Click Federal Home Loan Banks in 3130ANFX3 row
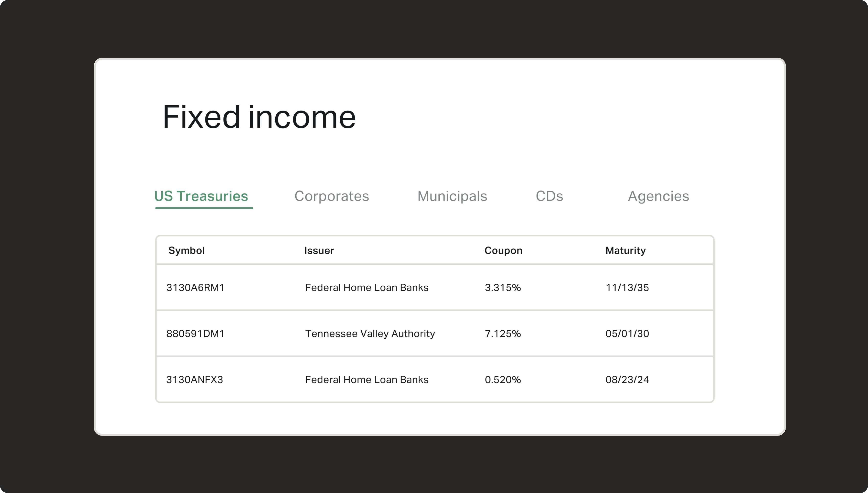Screen dimensions: 868x493 pyautogui.click(x=367, y=380)
